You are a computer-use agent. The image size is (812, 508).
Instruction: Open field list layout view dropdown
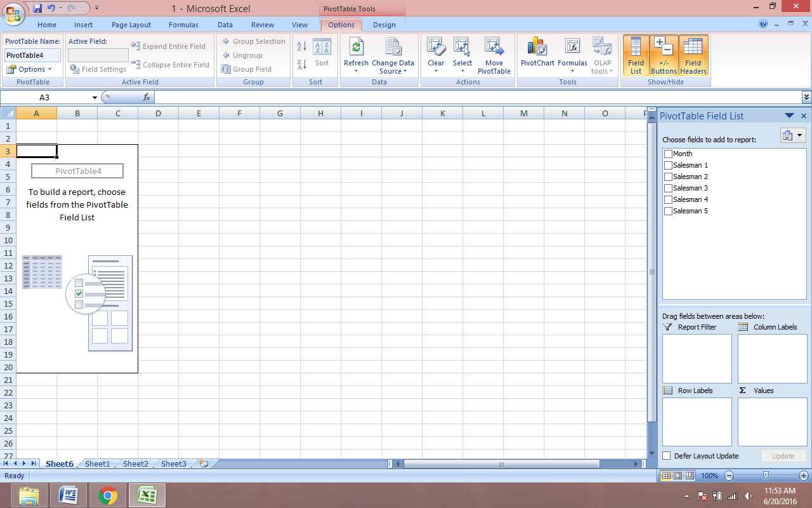click(x=793, y=135)
